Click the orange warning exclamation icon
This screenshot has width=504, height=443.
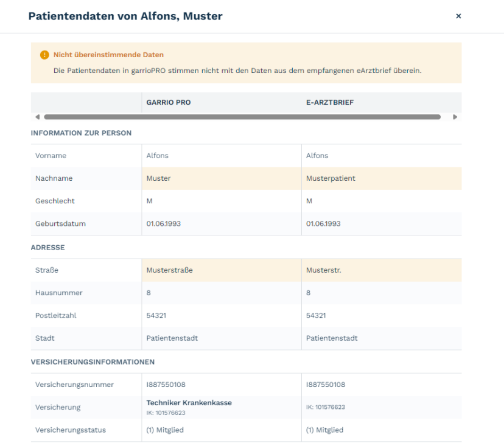[x=44, y=55]
